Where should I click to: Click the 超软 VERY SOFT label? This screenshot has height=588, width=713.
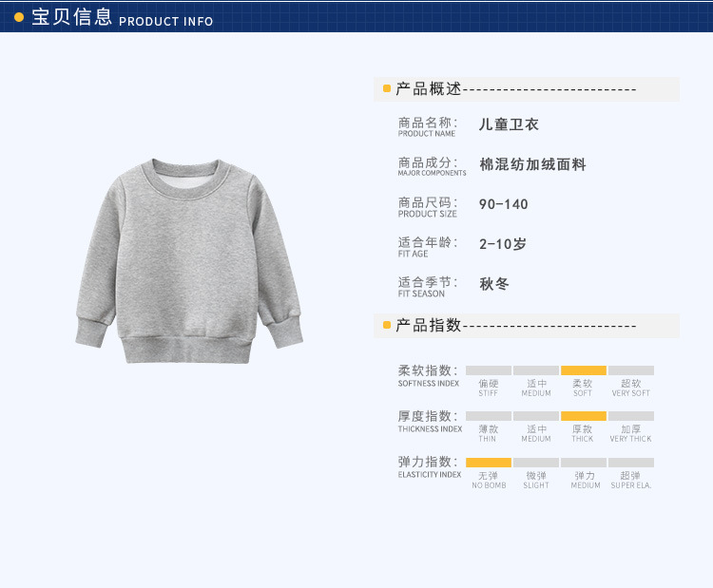tap(630, 388)
